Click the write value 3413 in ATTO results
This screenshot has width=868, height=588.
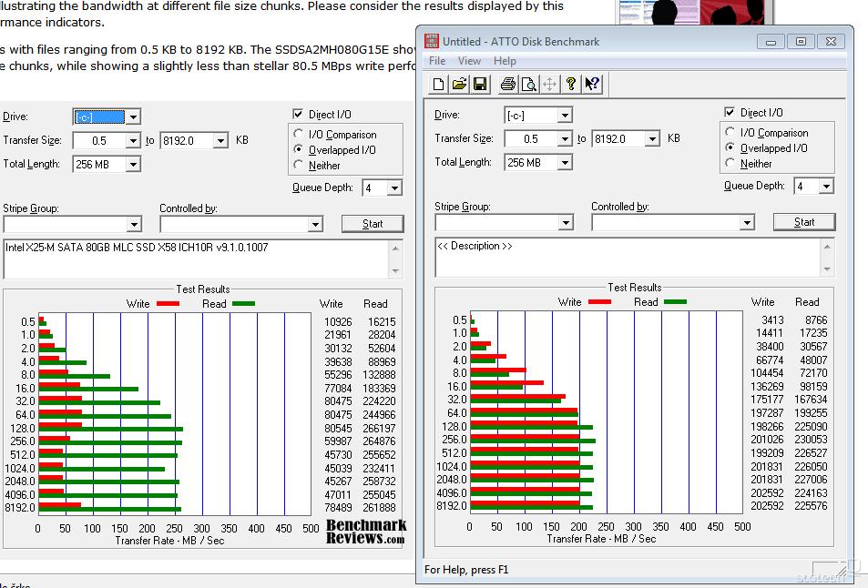coord(772,319)
